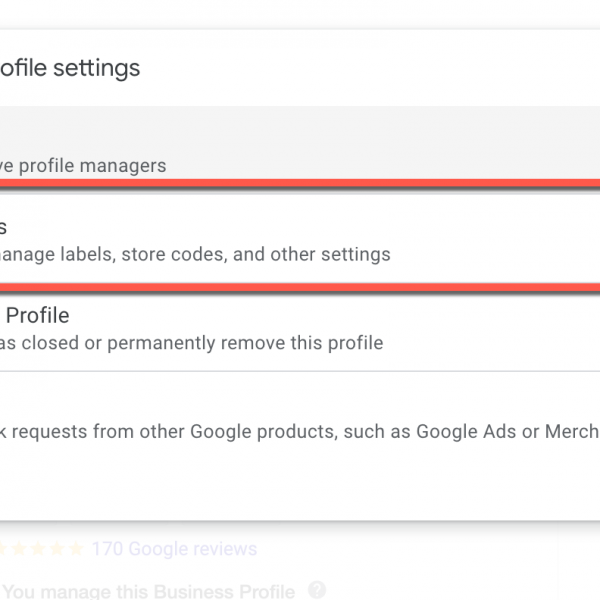The image size is (600, 600).
Task: Click the dimmed area right of Google reviews
Action: click(x=430, y=549)
